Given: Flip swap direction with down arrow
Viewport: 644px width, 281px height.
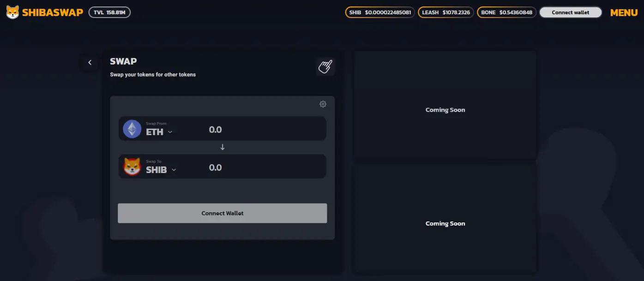Looking at the screenshot, I should coord(223,147).
